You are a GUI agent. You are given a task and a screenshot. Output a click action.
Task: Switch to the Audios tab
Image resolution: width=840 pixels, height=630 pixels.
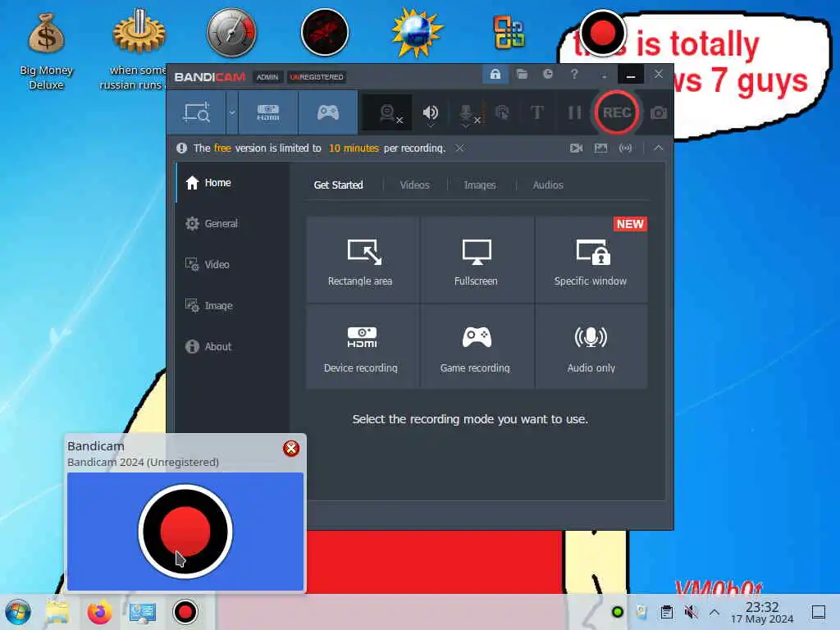[x=547, y=185]
